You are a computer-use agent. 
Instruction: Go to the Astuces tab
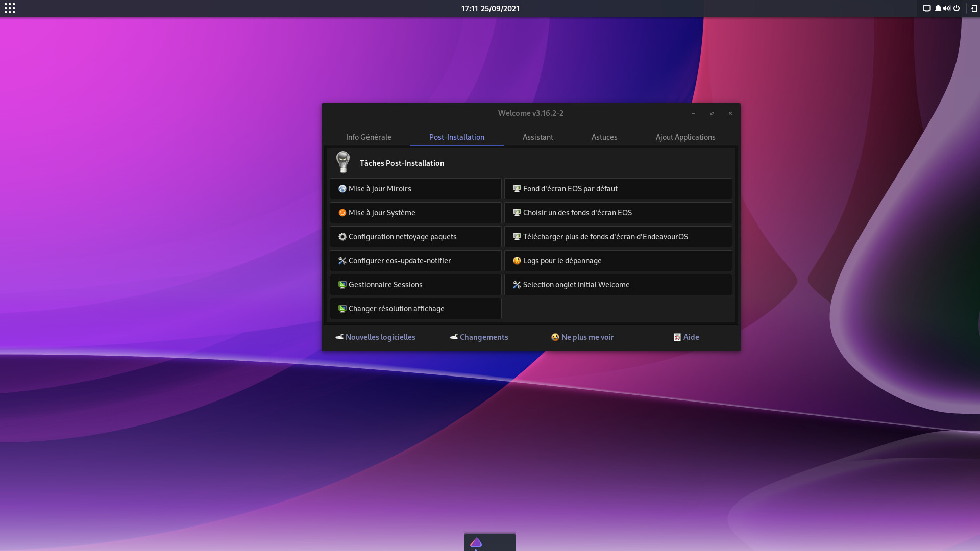point(604,137)
